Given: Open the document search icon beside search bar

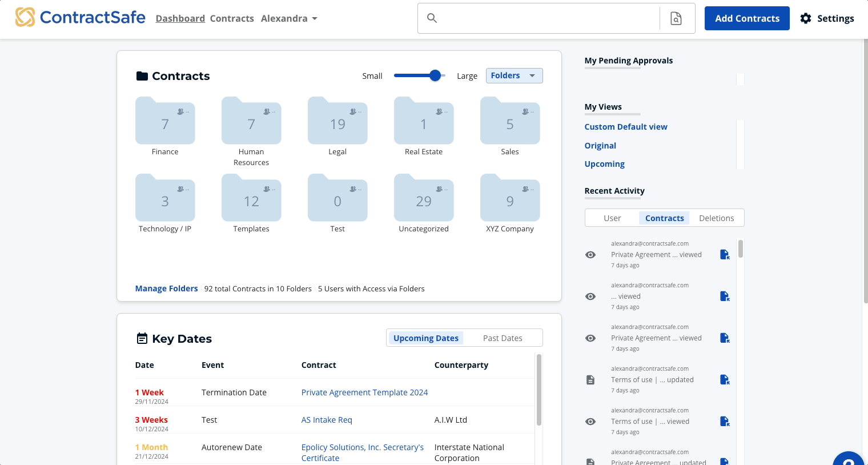Looking at the screenshot, I should click(x=677, y=18).
